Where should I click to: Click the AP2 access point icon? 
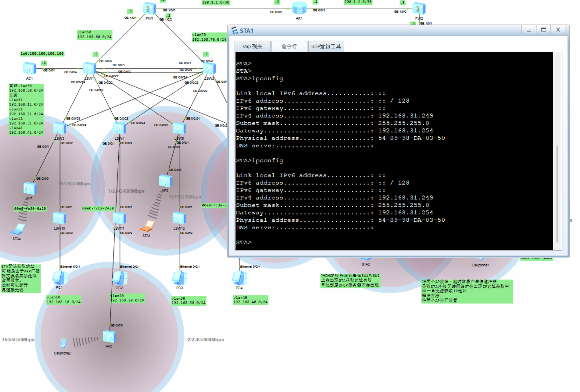tap(109, 337)
